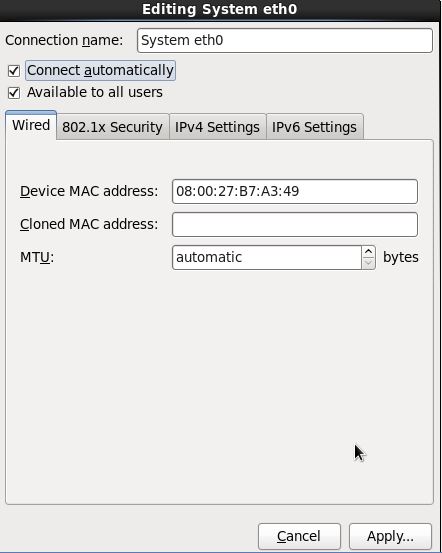The image size is (442, 553).
Task: Click into the Device MAC address field
Action: [295, 192]
